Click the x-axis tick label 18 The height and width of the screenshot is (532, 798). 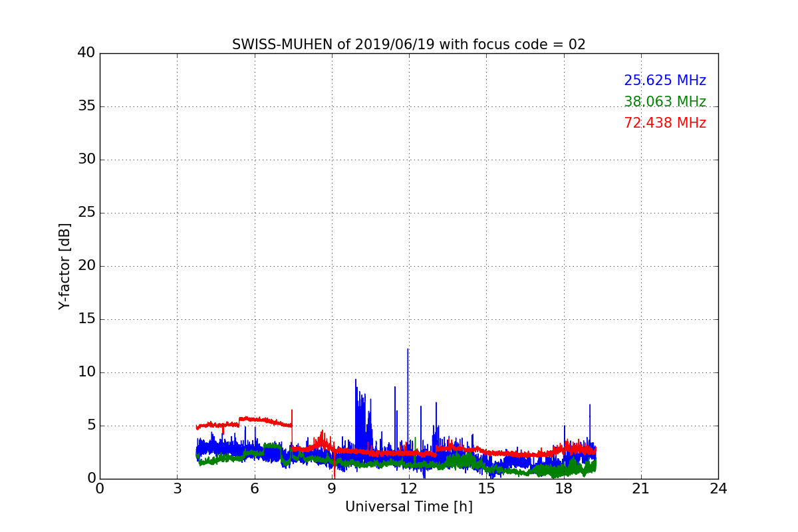(x=563, y=489)
